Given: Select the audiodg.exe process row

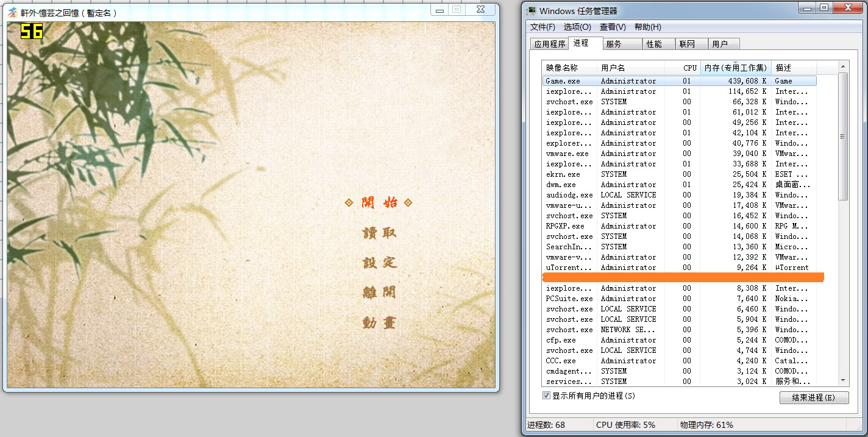Looking at the screenshot, I should coord(679,195).
